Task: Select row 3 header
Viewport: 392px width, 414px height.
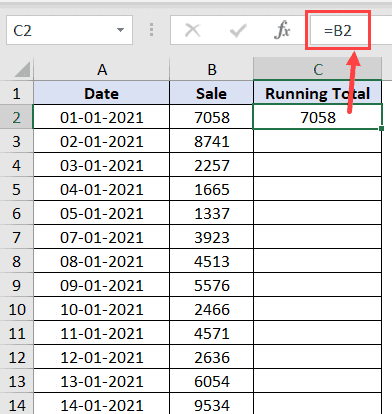Action: coord(16,141)
